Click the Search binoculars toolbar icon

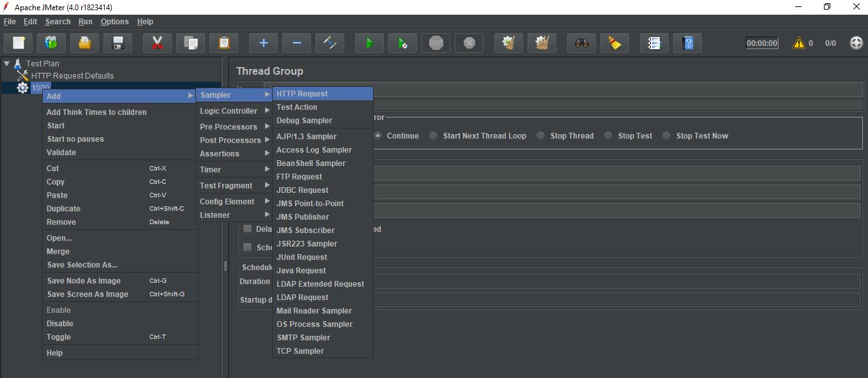point(581,43)
